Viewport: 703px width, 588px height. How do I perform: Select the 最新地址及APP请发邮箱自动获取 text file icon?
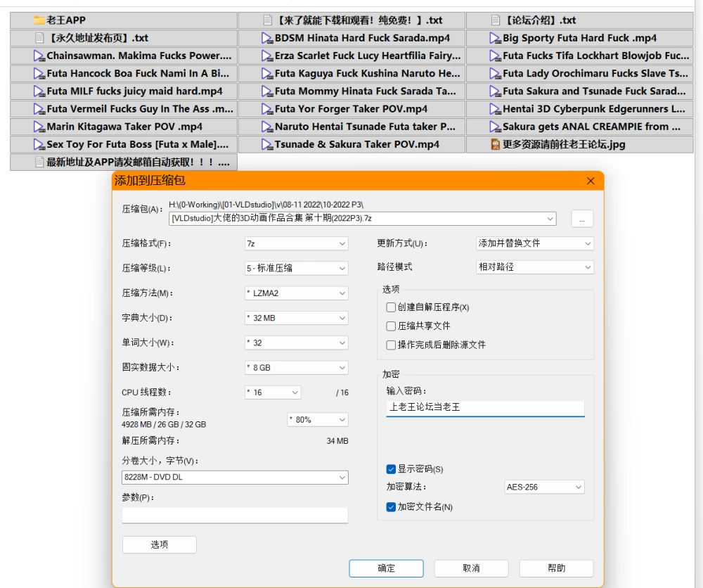click(x=39, y=162)
